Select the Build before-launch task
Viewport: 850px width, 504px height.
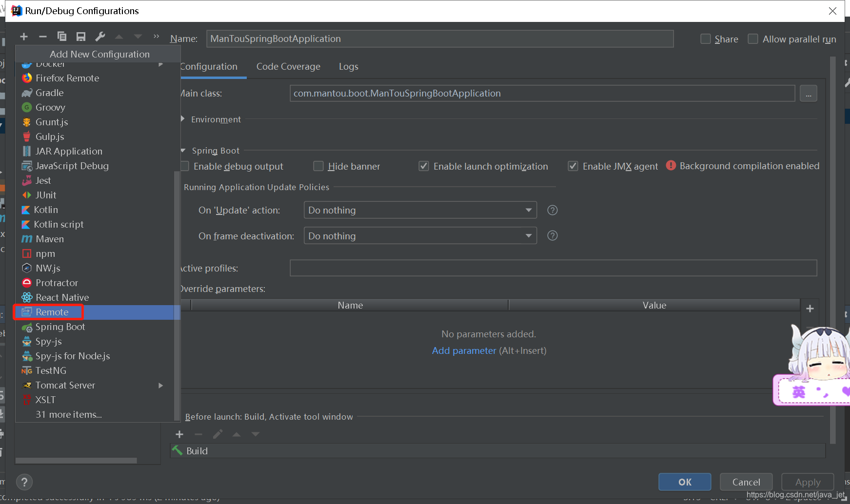[497, 451]
